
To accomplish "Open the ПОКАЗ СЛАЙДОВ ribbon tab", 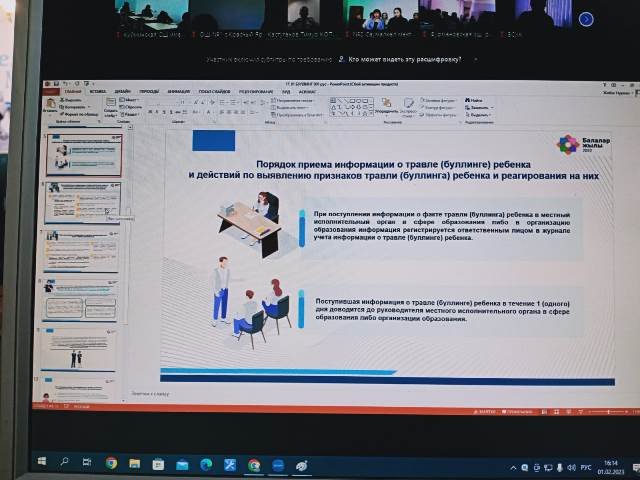I will [x=215, y=91].
